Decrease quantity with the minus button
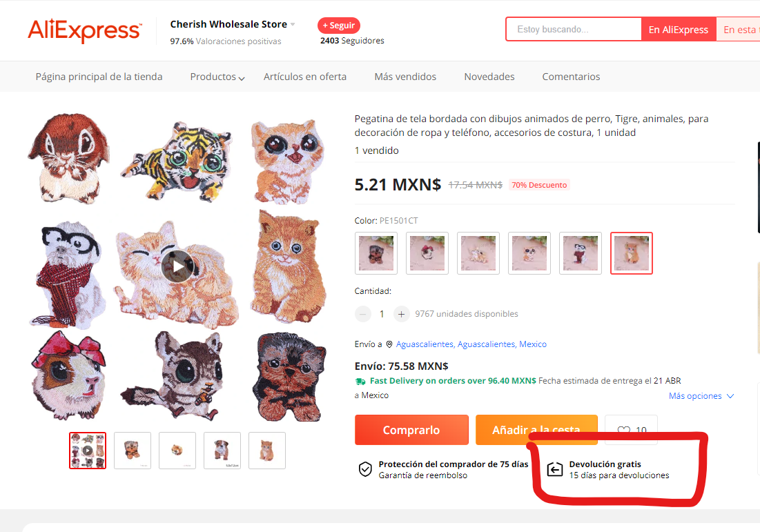This screenshot has height=532, width=760. click(x=362, y=314)
